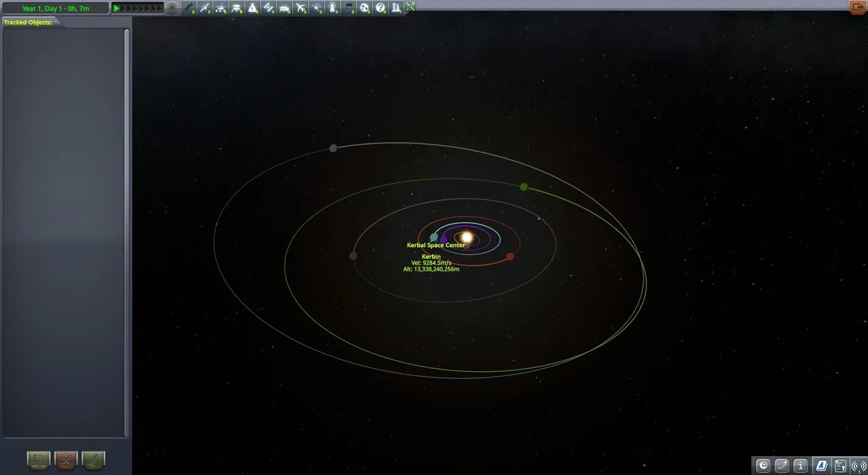
Task: Select the brown Dres planet marker
Action: 353,256
